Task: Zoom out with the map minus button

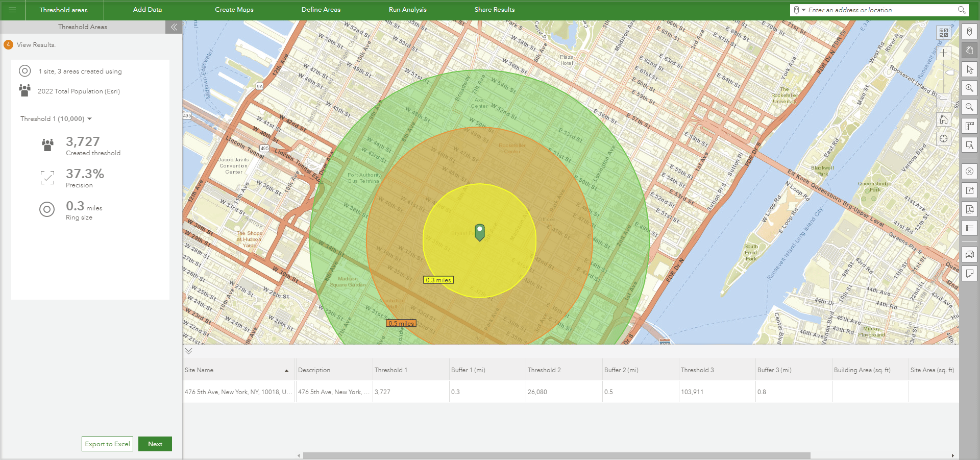Action: click(944, 100)
